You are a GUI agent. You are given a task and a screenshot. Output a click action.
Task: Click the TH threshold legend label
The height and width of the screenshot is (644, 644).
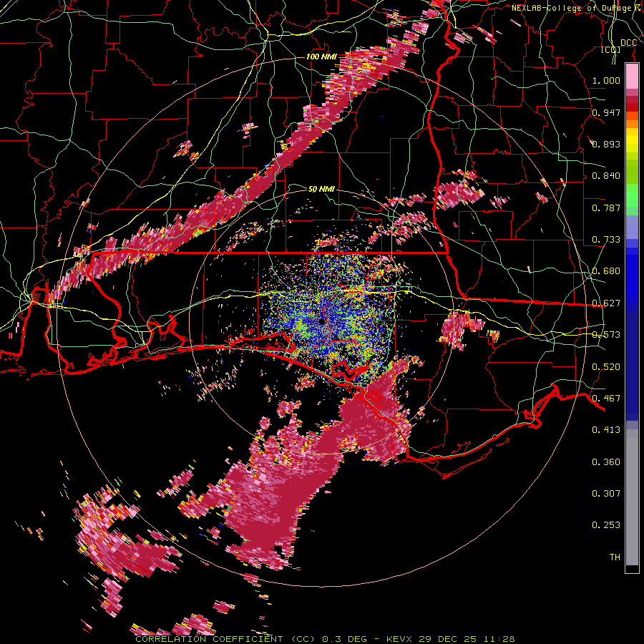[615, 557]
